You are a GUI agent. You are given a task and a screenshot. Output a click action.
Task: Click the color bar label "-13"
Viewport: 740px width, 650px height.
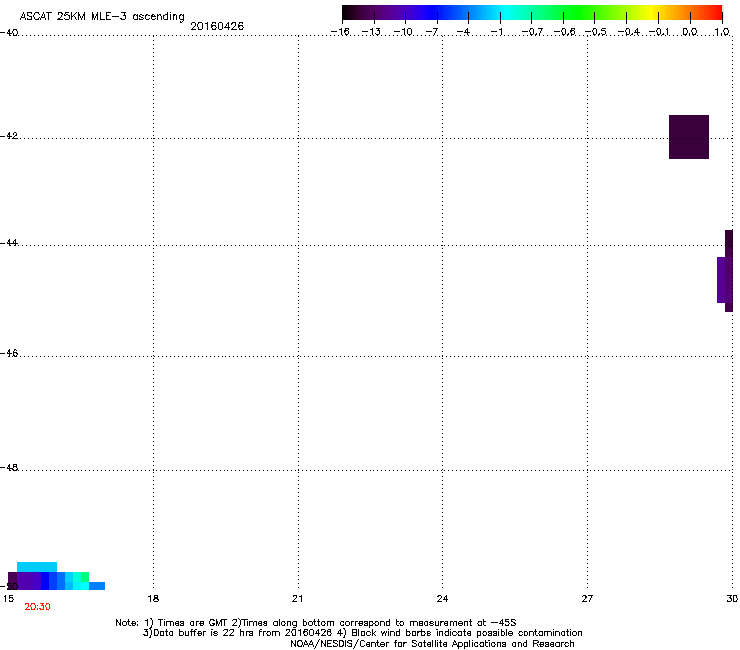tap(371, 32)
